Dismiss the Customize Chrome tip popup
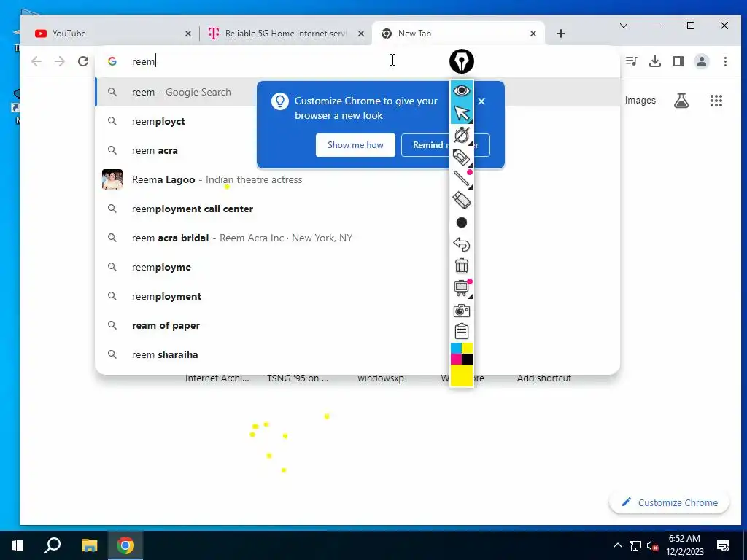Image resolution: width=747 pixels, height=560 pixels. click(x=481, y=101)
